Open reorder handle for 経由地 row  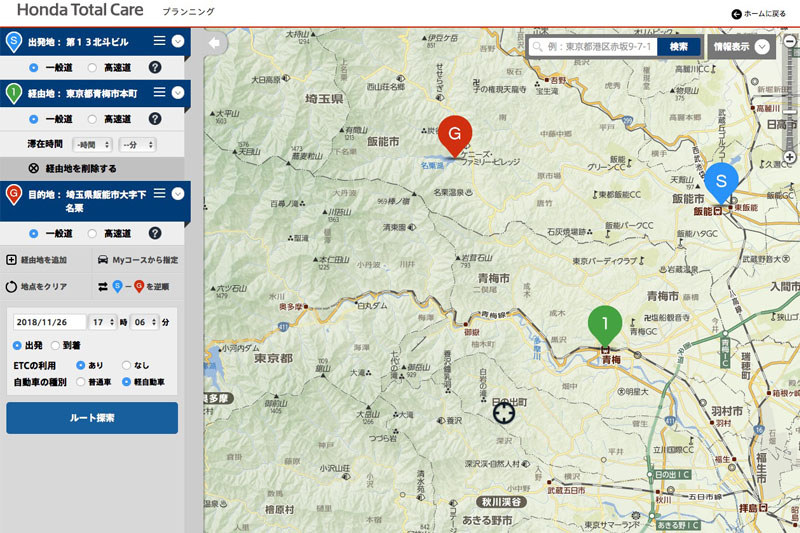160,92
